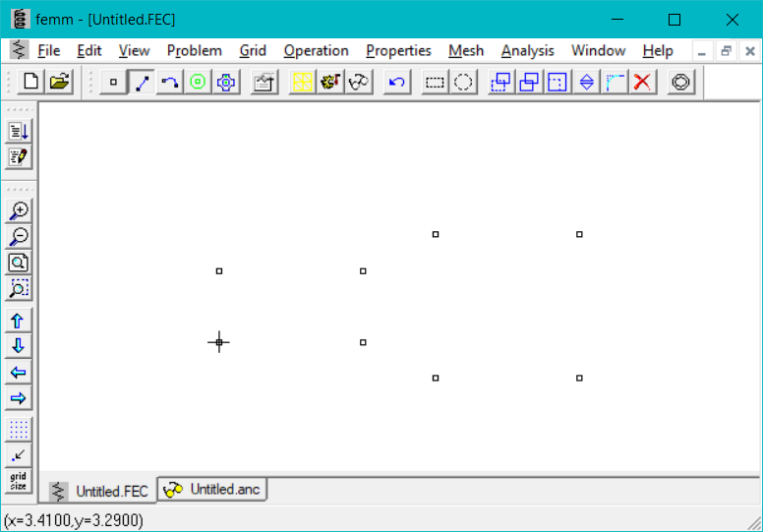This screenshot has width=763, height=532.
Task: Click the list-with-pencil icon in the left toolbar
Action: 19,156
